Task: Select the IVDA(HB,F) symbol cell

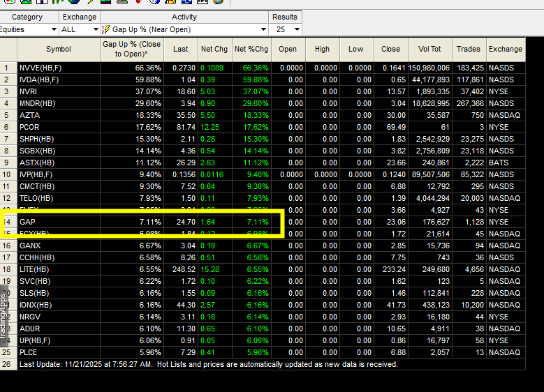Action: [59, 80]
